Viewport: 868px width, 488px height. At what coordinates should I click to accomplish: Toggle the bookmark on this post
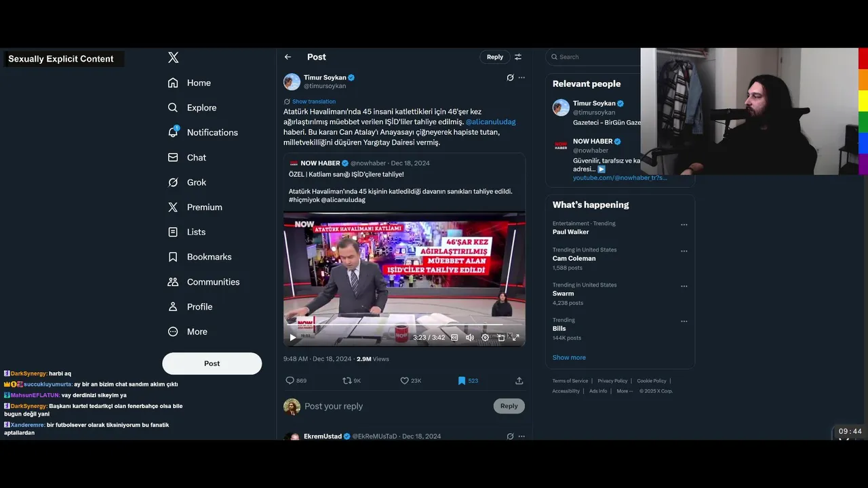(x=461, y=381)
